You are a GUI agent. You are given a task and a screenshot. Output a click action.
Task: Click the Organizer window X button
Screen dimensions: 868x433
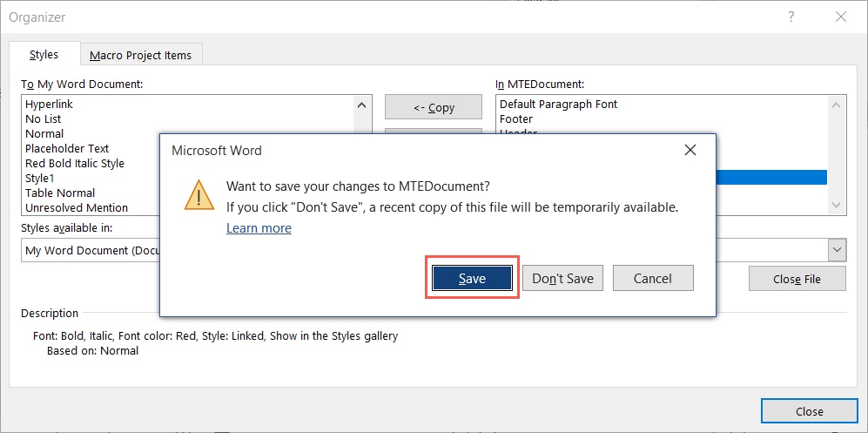point(841,17)
